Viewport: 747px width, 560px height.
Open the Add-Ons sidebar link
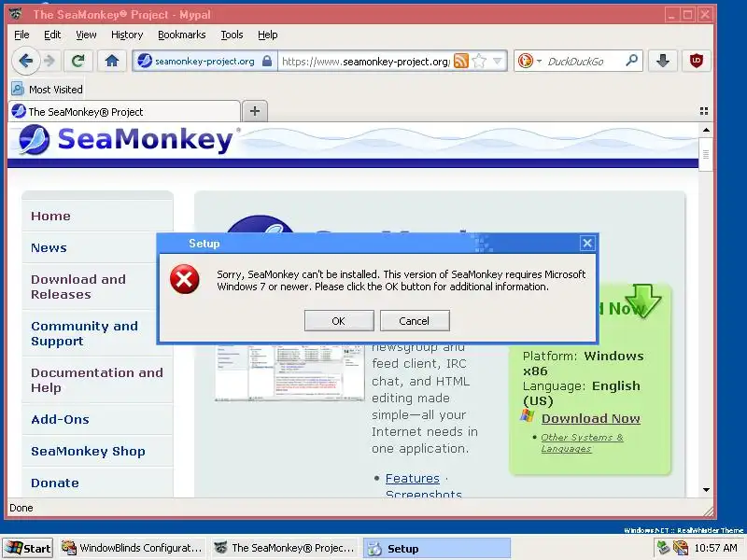coord(60,419)
